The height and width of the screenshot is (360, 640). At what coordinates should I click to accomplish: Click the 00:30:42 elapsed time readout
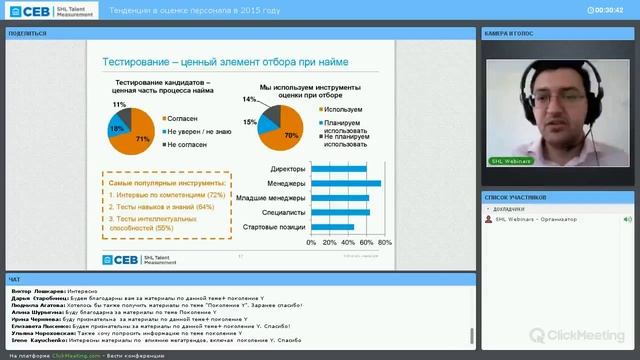coord(609,10)
